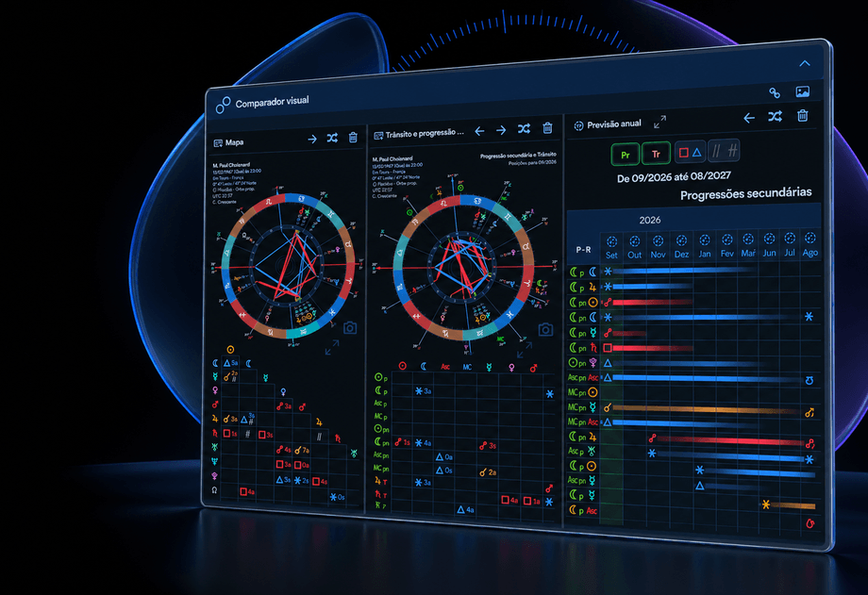Open the image export icon in the header
The height and width of the screenshot is (595, 868).
[802, 91]
